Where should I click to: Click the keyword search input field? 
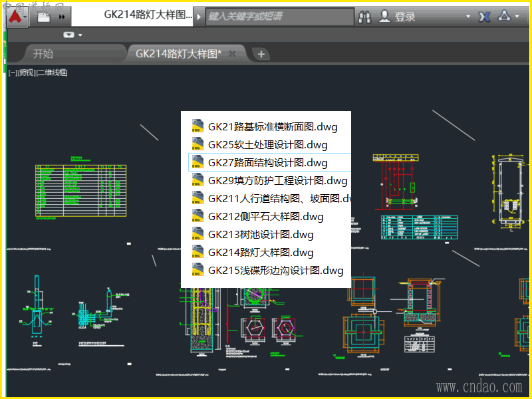279,16
